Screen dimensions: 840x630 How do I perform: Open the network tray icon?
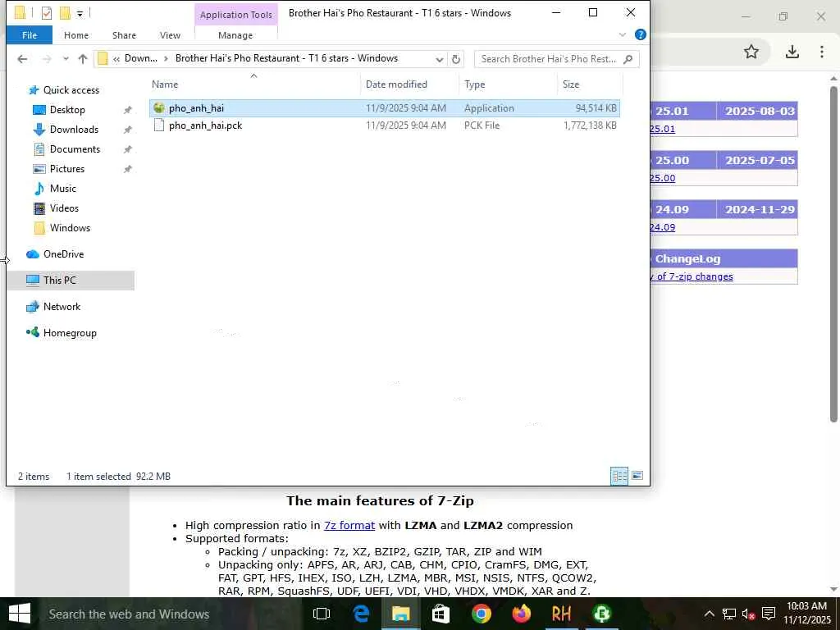[x=729, y=614]
